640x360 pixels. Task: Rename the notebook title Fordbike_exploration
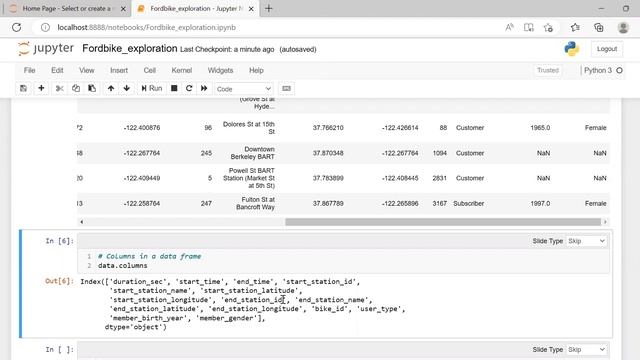130,49
